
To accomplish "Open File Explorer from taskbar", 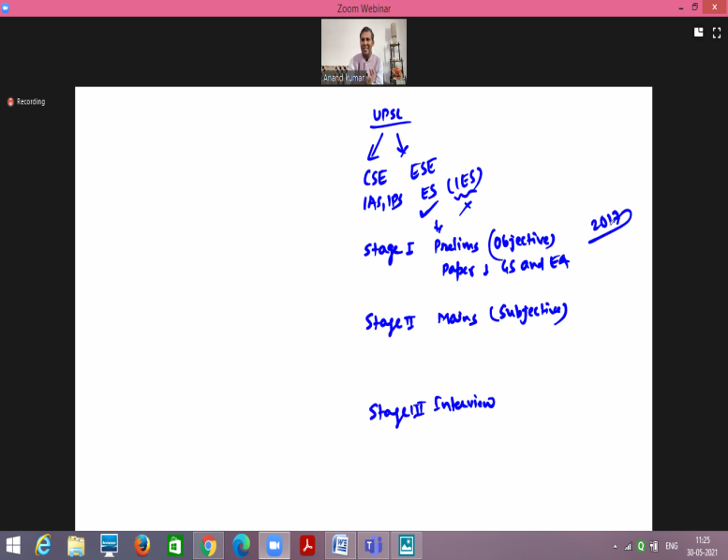I will pyautogui.click(x=76, y=546).
